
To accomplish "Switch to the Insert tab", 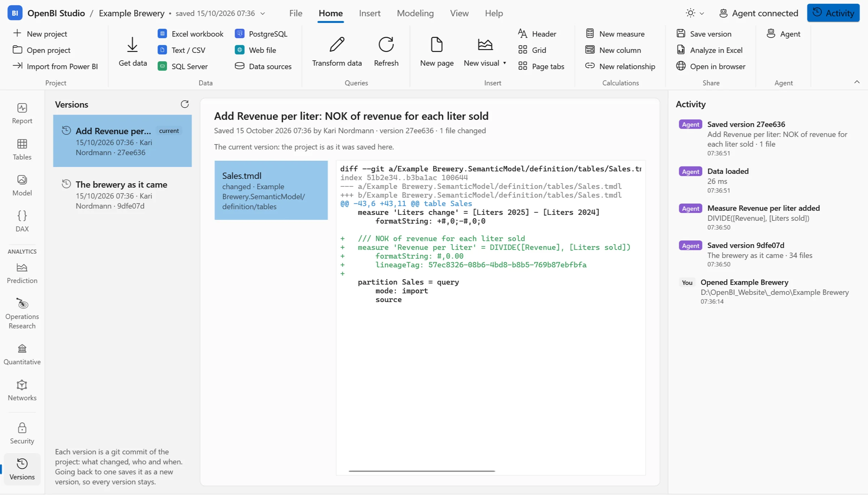I will pos(369,13).
